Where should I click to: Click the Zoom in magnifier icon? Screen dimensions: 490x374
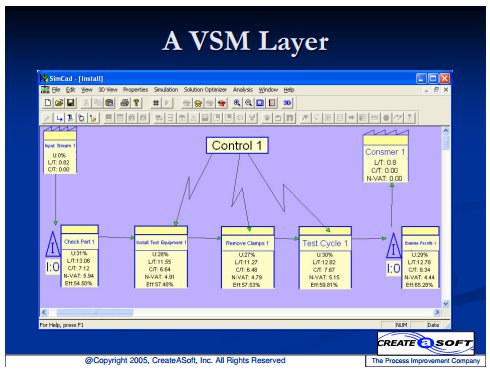click(x=237, y=103)
